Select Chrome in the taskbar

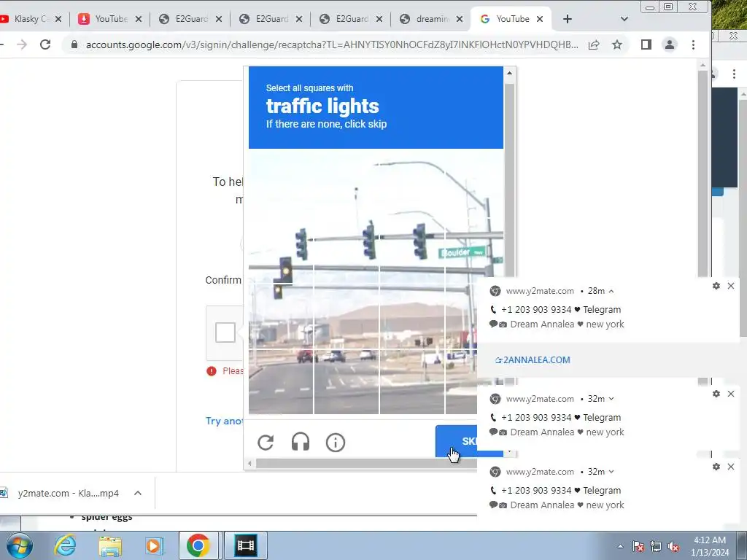tap(198, 545)
